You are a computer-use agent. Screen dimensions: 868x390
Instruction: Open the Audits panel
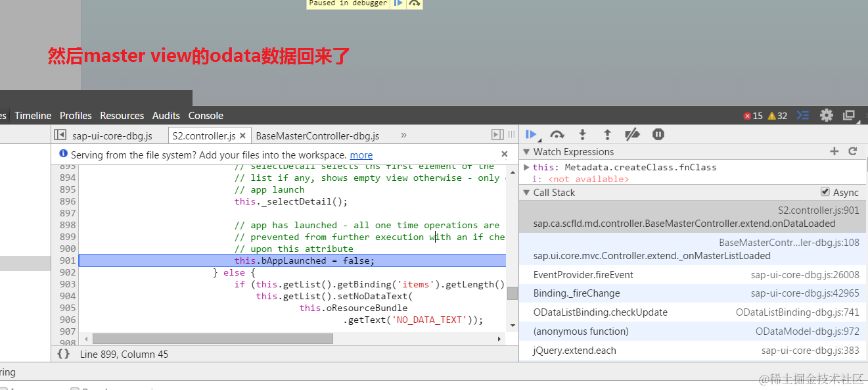click(166, 116)
